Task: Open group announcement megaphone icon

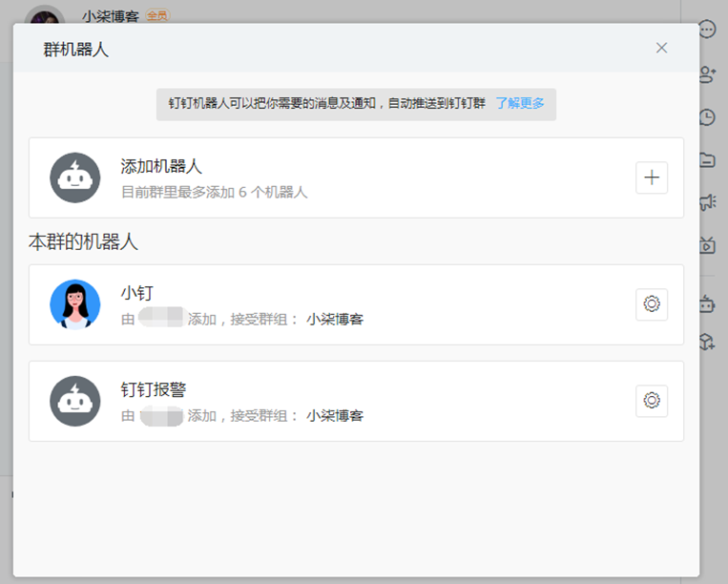Action: pyautogui.click(x=708, y=202)
